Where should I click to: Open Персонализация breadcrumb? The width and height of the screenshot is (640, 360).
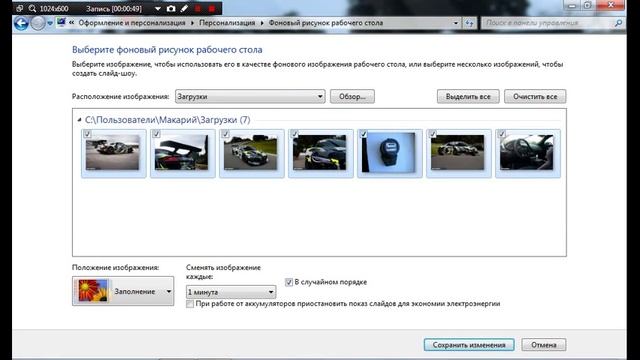[227, 23]
